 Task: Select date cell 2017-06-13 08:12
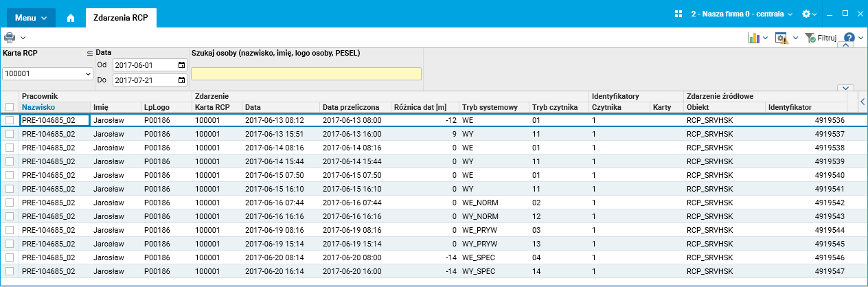[x=280, y=120]
